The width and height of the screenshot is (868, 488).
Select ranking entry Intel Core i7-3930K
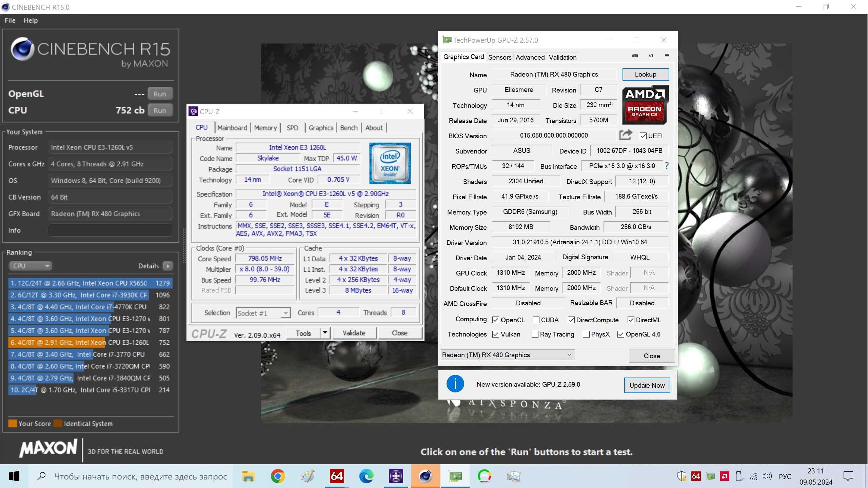[x=90, y=295]
